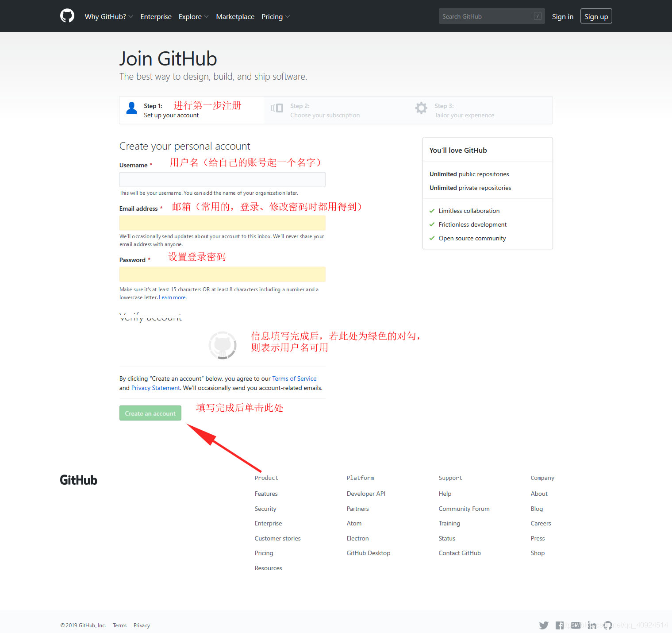Click the GitHub Octocat logo in header
This screenshot has height=633, width=672.
[x=67, y=16]
